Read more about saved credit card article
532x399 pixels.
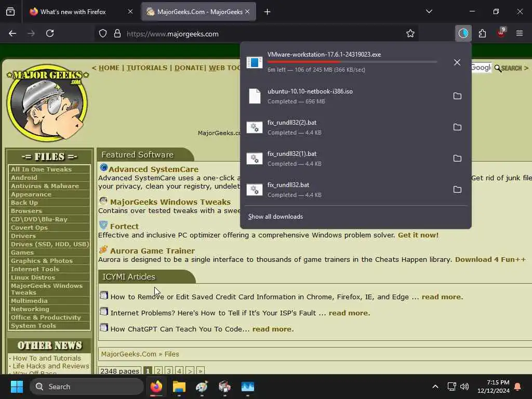(442, 297)
